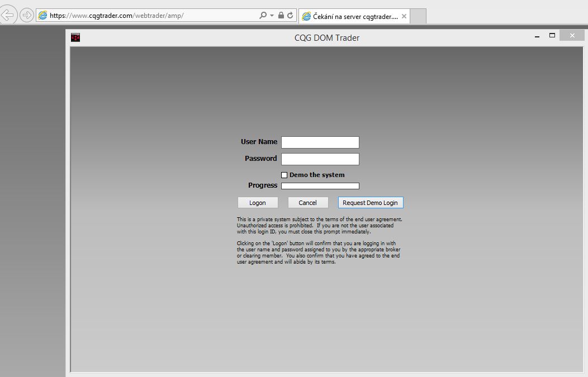Click the browser Back arrow button
Screen dimensions: 588x377
click(7, 15)
